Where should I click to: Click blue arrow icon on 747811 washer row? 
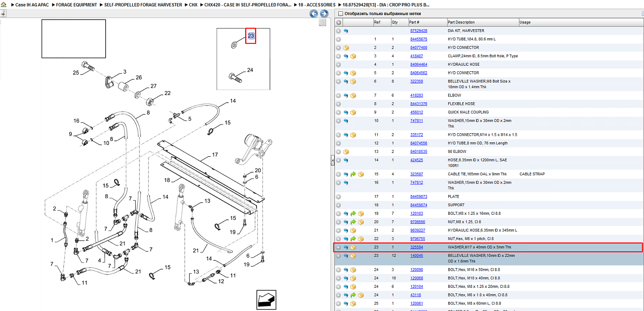[x=346, y=121]
